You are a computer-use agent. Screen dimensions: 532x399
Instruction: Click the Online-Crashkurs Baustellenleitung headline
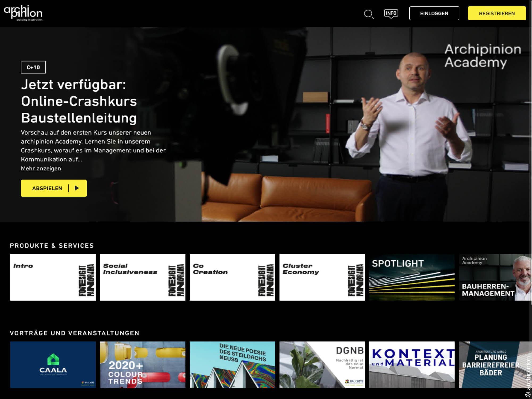point(79,101)
